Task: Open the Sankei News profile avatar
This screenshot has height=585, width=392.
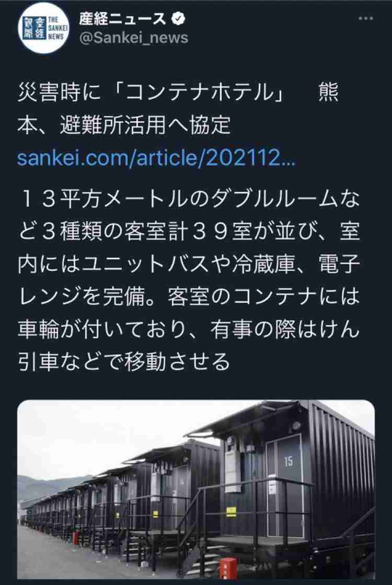Action: (43, 28)
